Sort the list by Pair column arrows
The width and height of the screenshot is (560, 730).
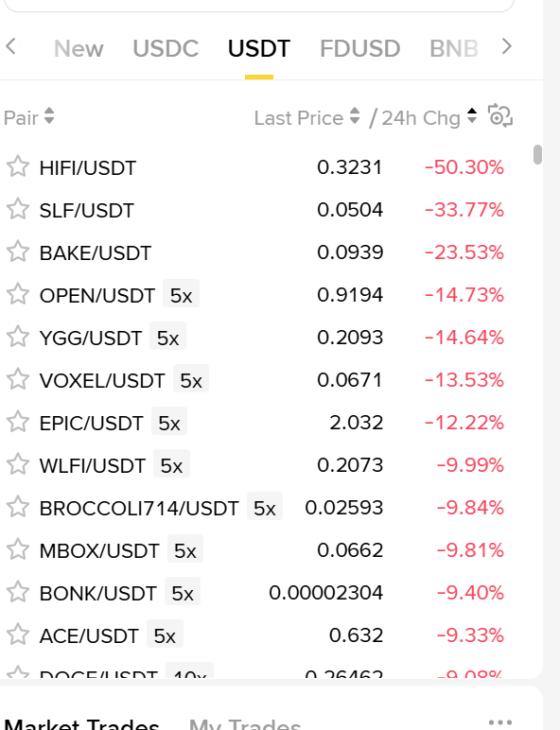(49, 116)
